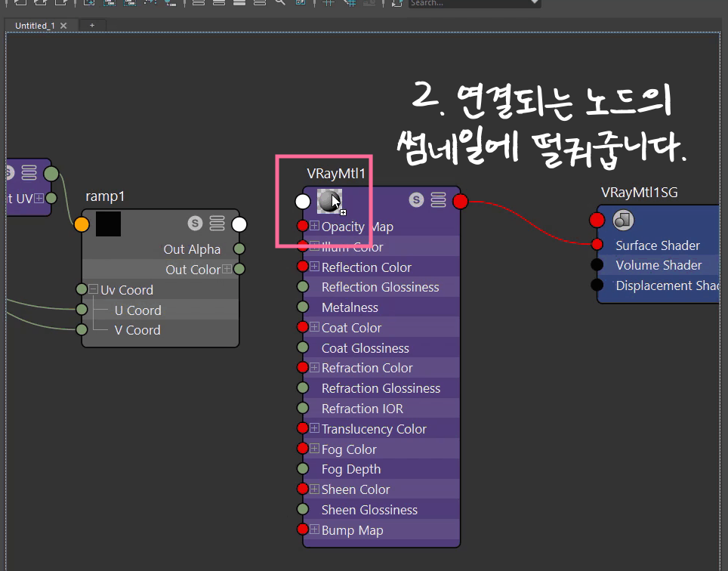Collapse the Uv Coord attribute on ramp1
728x571 pixels.
(93, 289)
